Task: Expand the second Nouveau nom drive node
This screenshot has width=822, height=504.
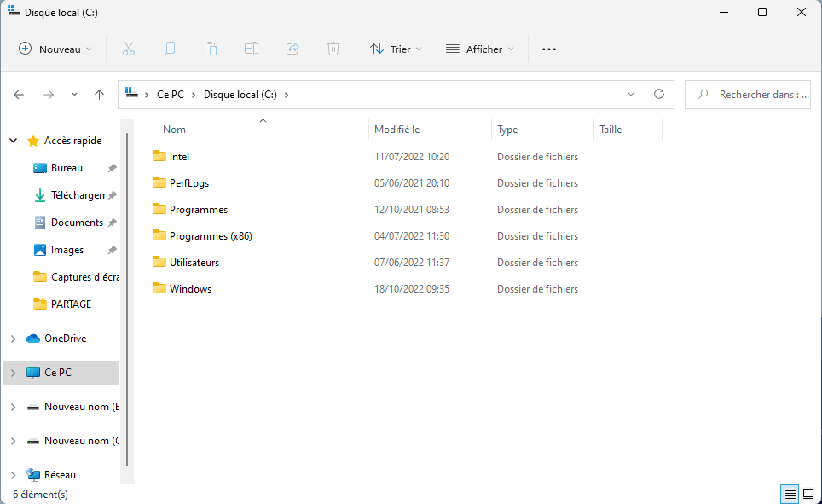Action: 14,441
